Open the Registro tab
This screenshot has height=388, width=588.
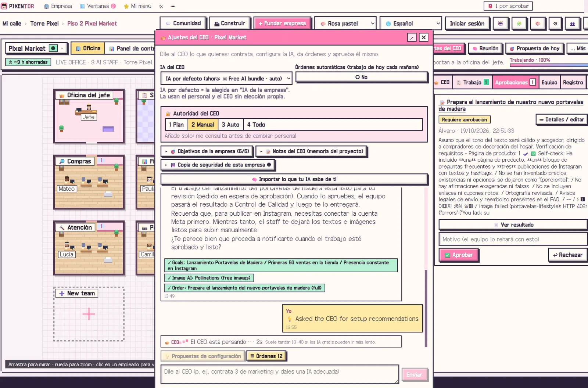coord(573,83)
